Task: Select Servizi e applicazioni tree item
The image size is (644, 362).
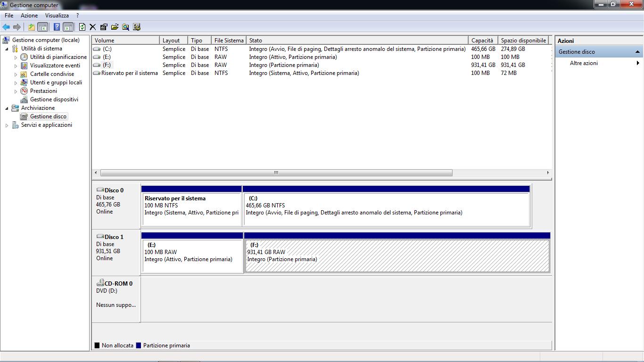Action: (47, 125)
